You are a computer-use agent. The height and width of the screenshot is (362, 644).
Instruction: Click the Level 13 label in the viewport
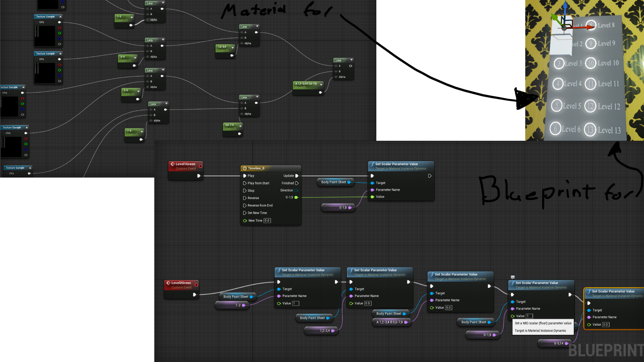[x=609, y=130]
